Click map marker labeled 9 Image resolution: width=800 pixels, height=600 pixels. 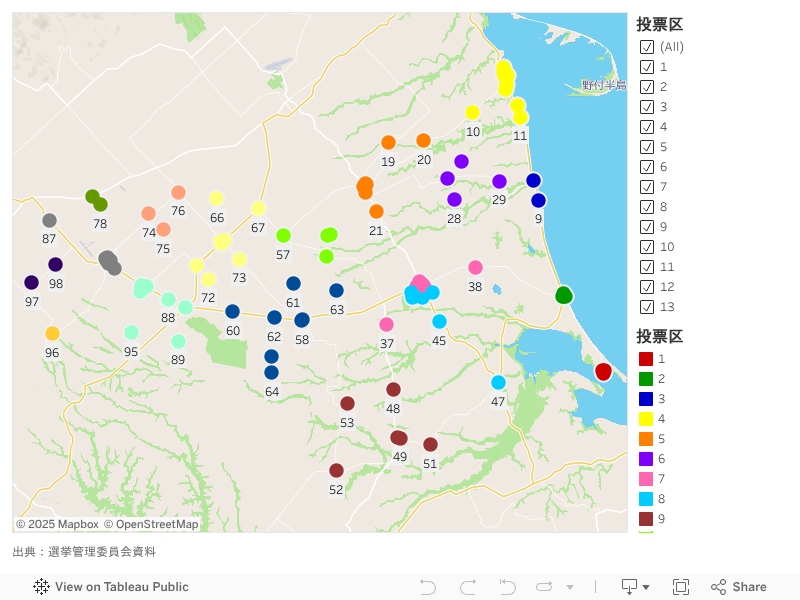pos(538,201)
